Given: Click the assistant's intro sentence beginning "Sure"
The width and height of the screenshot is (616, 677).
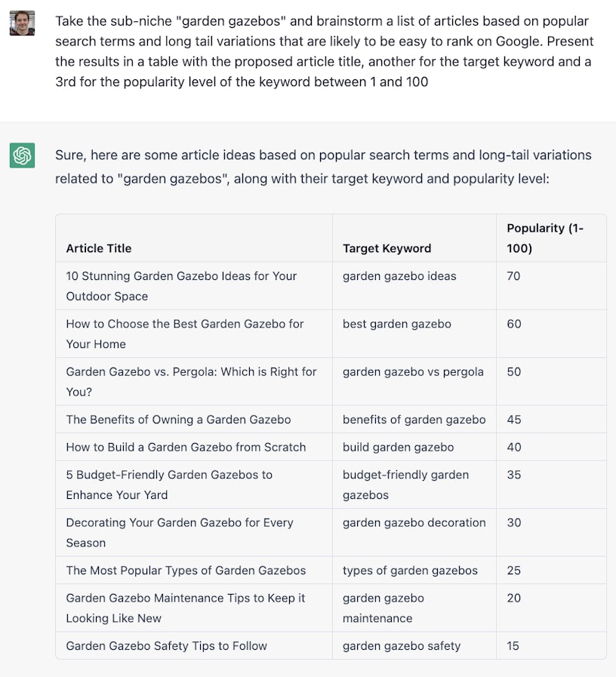Looking at the screenshot, I should pyautogui.click(x=323, y=167).
